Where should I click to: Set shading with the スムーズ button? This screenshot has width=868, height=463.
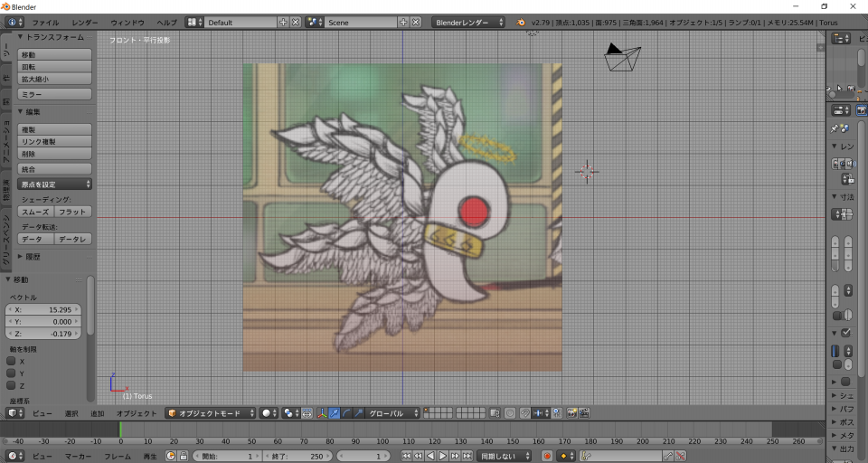coord(36,212)
